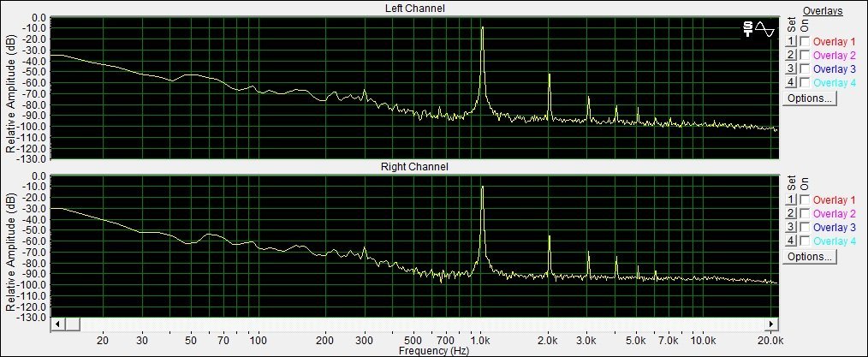Enable Overlay 3 checkbox in Right Channel
This screenshot has height=357, width=868.
point(805,227)
